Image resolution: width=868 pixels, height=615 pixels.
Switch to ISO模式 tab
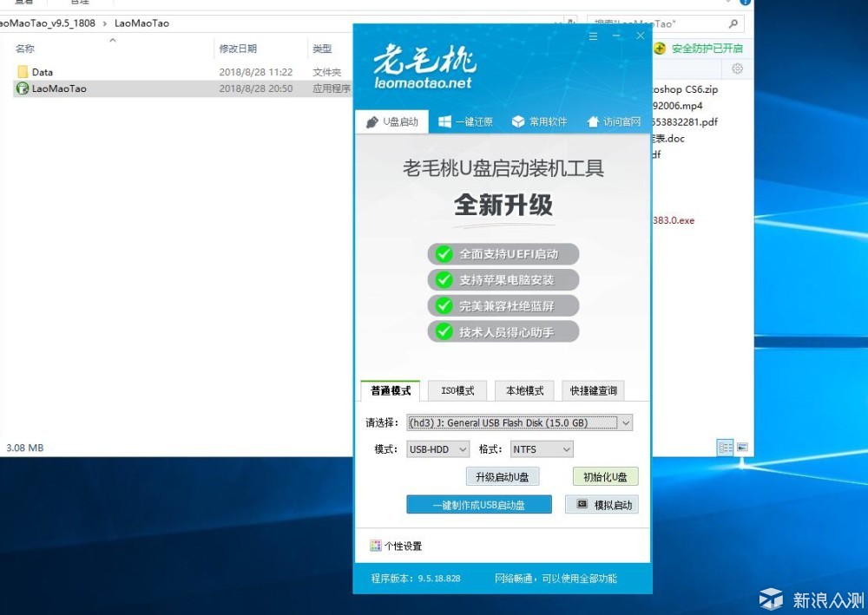click(x=457, y=390)
